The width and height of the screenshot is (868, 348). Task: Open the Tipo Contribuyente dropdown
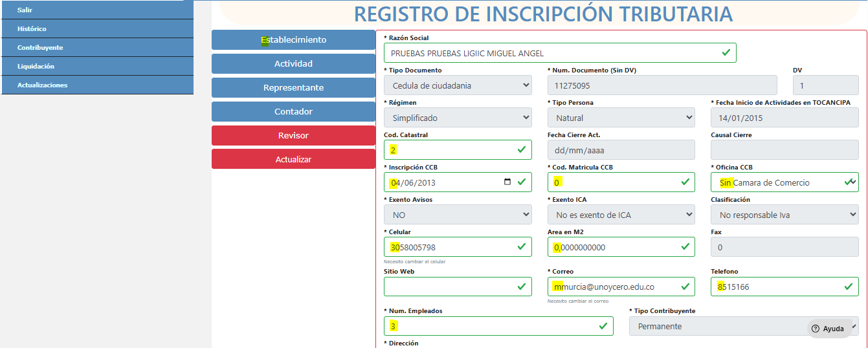pos(744,326)
